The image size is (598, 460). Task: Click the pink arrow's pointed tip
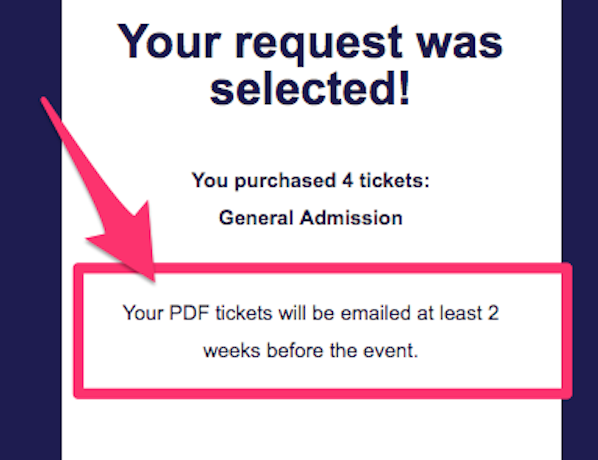[x=153, y=280]
